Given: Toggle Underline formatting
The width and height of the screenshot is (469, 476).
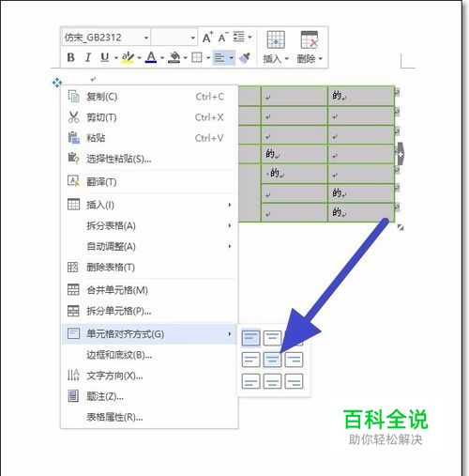Looking at the screenshot, I should tap(105, 57).
